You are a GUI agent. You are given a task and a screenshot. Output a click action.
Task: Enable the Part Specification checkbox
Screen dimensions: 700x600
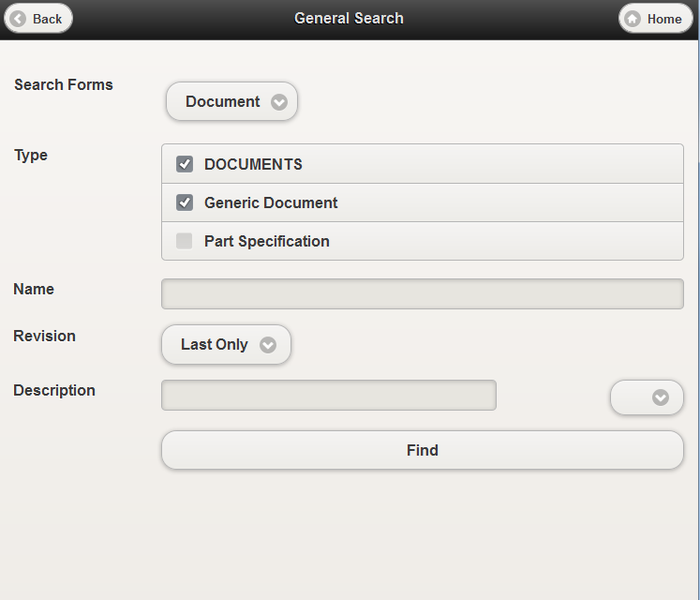pos(185,241)
